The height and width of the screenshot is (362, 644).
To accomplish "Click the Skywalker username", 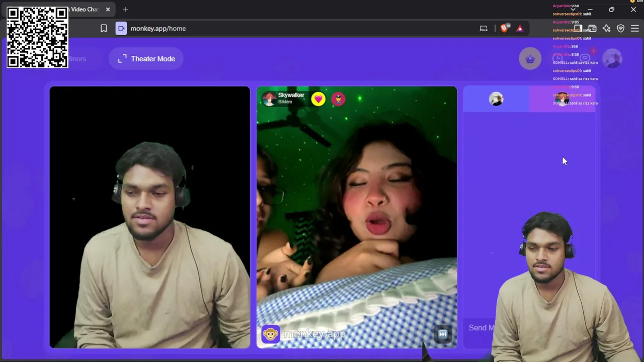I will click(x=291, y=95).
